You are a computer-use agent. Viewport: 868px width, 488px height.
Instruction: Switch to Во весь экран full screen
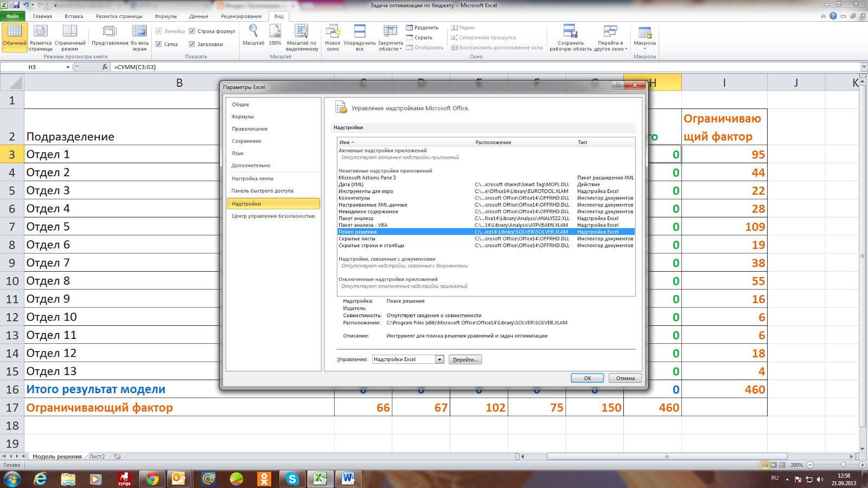coord(139,37)
